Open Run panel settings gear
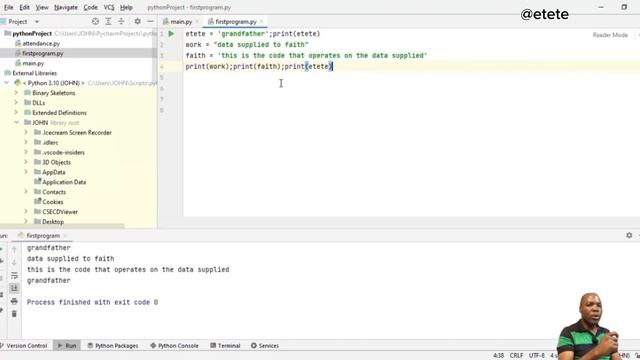Screen dimensions: 640x360 629,235
